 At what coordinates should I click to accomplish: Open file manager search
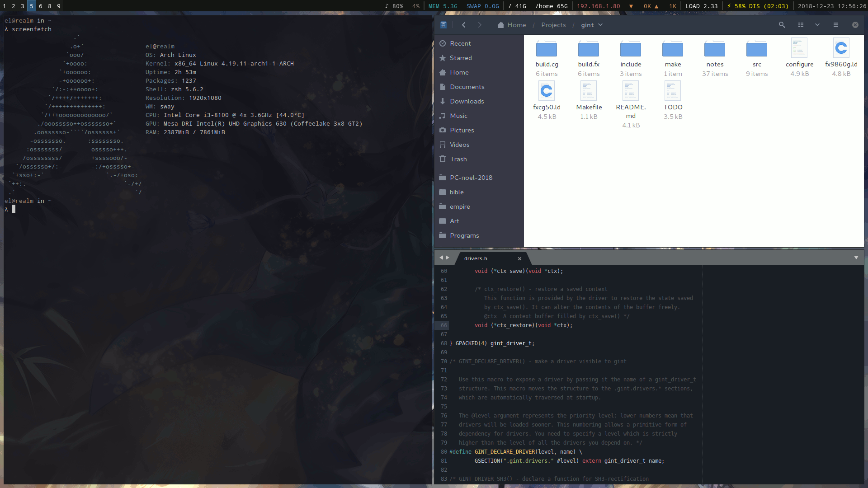(782, 25)
